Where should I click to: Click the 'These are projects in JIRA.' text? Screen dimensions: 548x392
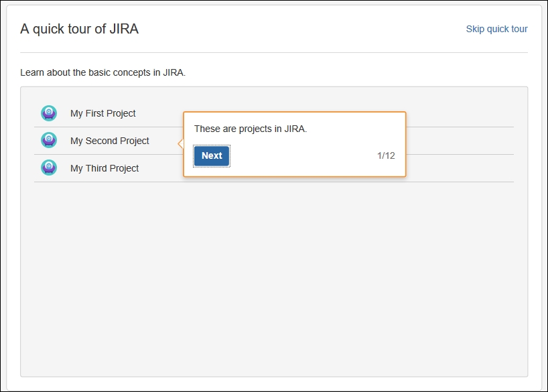click(251, 129)
